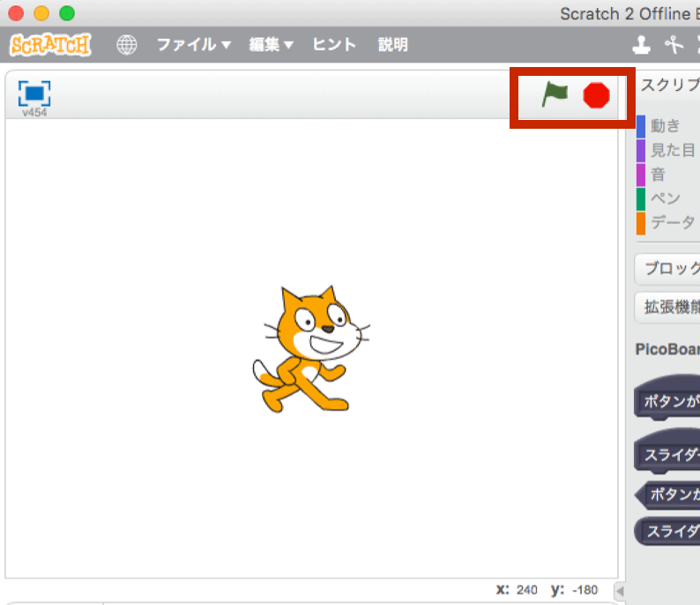This screenshot has height=605, width=700.
Task: Open the language globe menu
Action: point(127,45)
